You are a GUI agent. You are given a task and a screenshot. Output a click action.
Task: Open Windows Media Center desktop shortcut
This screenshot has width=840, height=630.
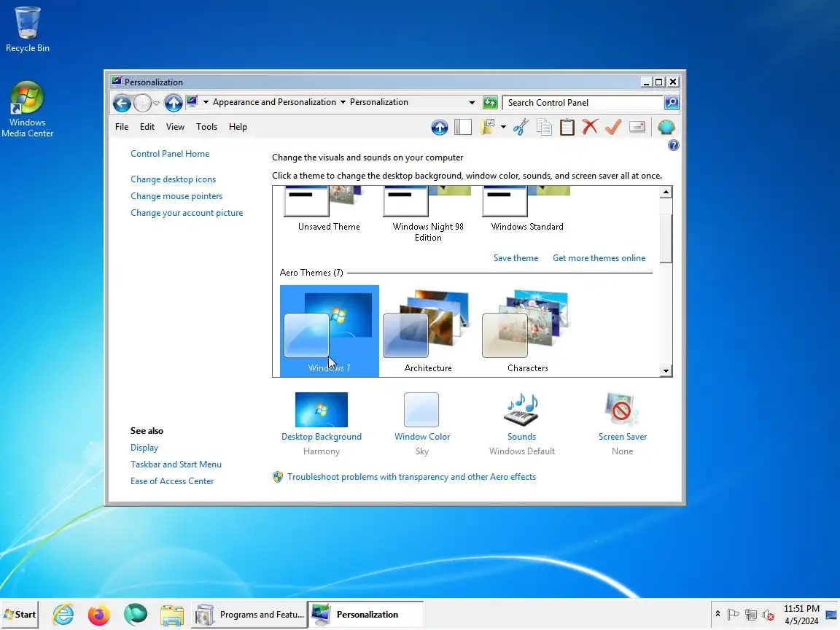[x=27, y=109]
